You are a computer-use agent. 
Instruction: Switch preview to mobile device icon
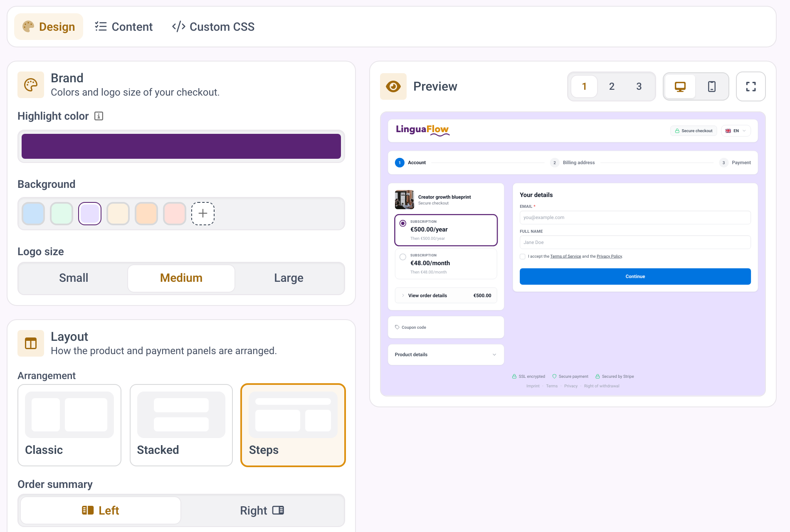coord(711,86)
